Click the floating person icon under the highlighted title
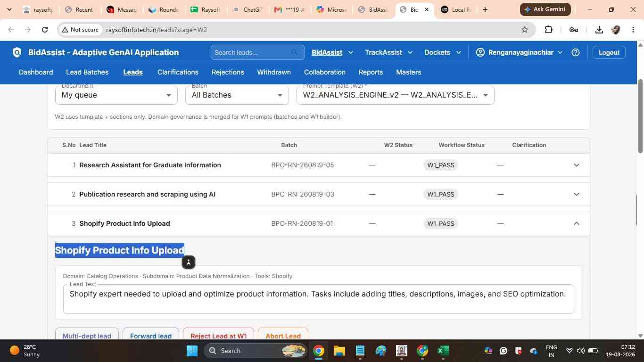The height and width of the screenshot is (362, 644). tap(188, 262)
